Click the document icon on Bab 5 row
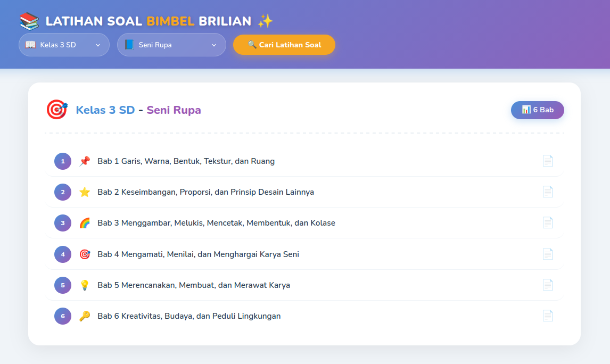610x364 pixels. pyautogui.click(x=548, y=285)
